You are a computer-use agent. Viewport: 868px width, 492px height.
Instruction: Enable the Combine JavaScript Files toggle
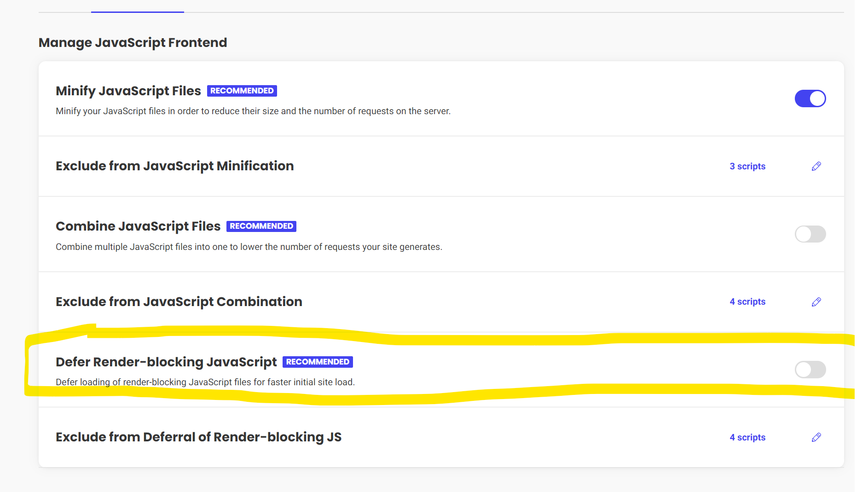click(810, 234)
